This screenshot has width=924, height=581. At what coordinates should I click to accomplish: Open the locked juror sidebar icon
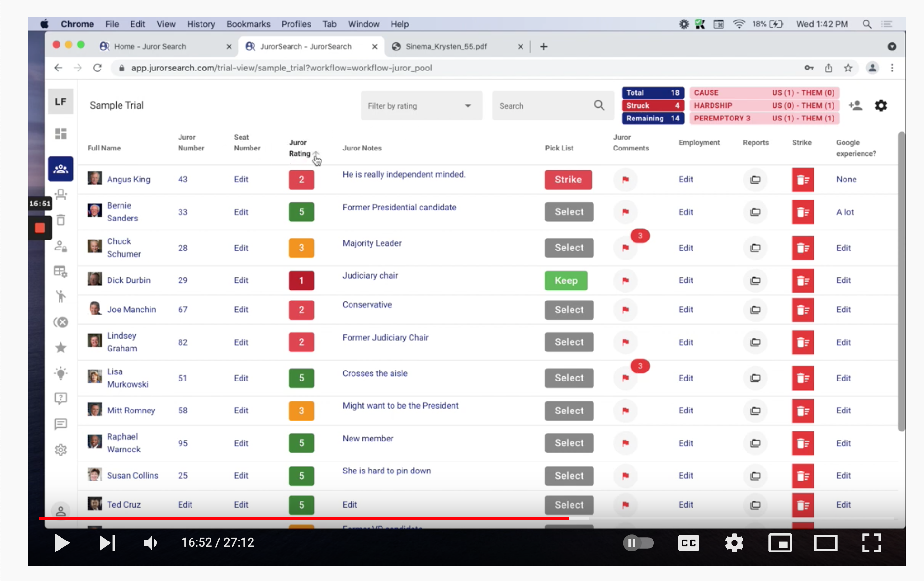point(60,246)
